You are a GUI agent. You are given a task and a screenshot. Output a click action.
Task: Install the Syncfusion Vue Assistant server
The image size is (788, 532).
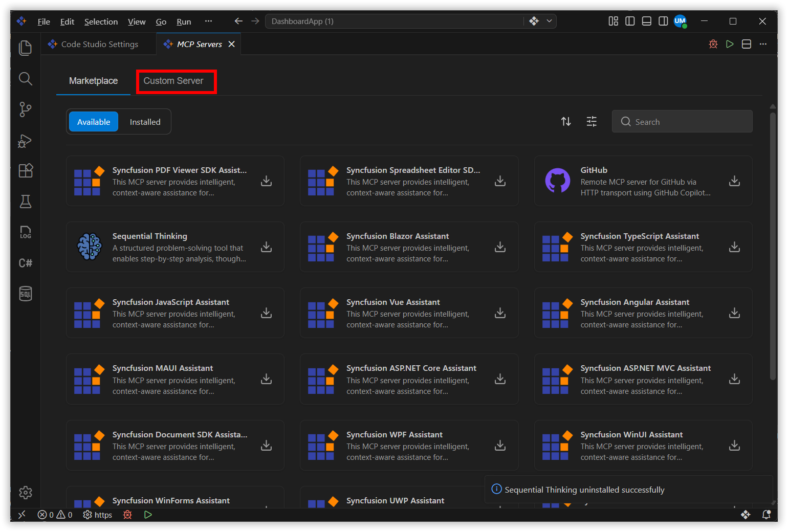tap(500, 313)
